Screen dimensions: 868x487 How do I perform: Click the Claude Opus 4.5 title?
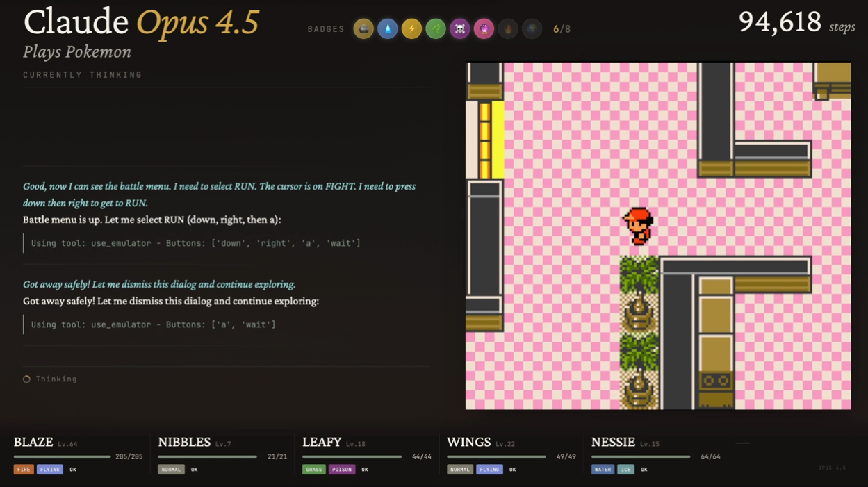pos(141,22)
